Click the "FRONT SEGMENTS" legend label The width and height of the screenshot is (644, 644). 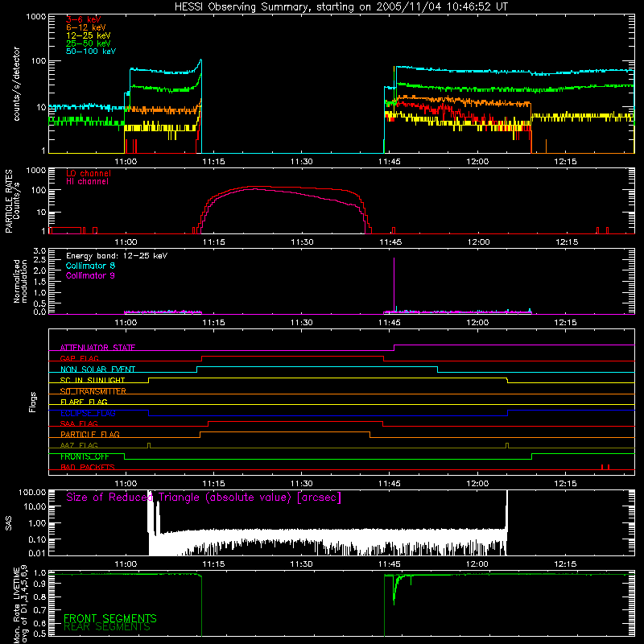[110, 618]
